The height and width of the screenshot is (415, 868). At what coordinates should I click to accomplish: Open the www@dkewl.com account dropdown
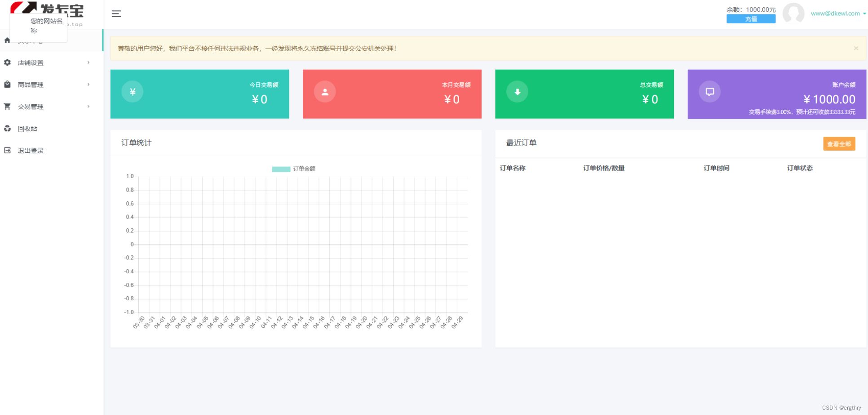point(836,13)
